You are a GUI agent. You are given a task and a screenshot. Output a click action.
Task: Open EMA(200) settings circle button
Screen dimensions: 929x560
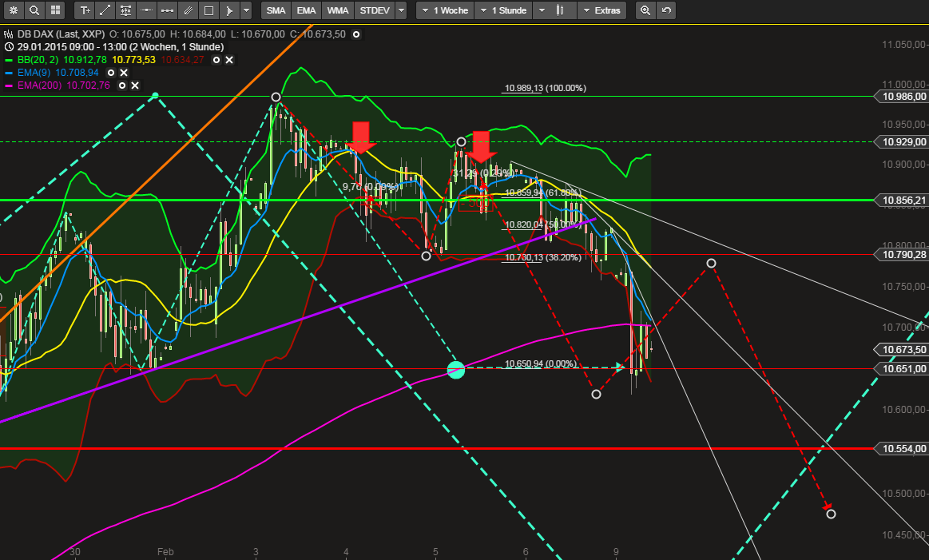pyautogui.click(x=122, y=85)
